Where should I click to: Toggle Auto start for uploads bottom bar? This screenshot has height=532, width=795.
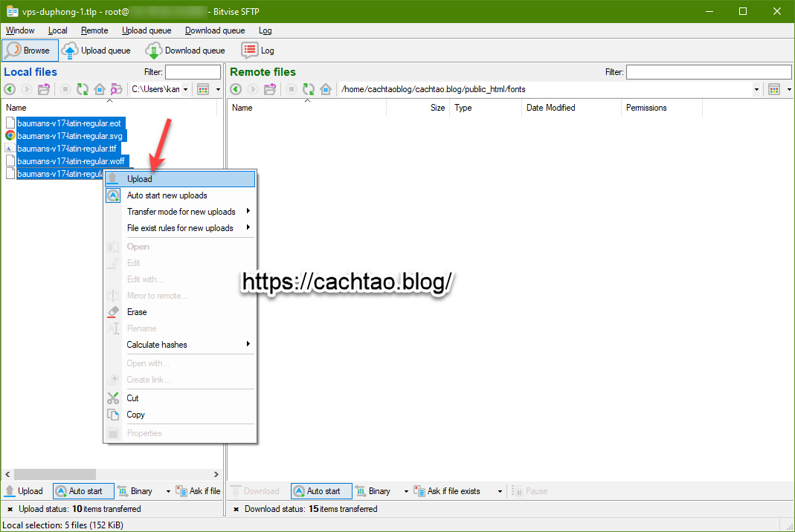(83, 491)
